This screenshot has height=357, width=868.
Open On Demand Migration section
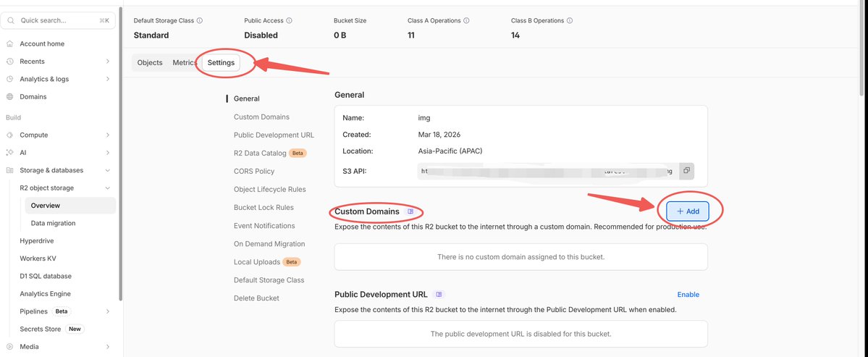point(269,244)
